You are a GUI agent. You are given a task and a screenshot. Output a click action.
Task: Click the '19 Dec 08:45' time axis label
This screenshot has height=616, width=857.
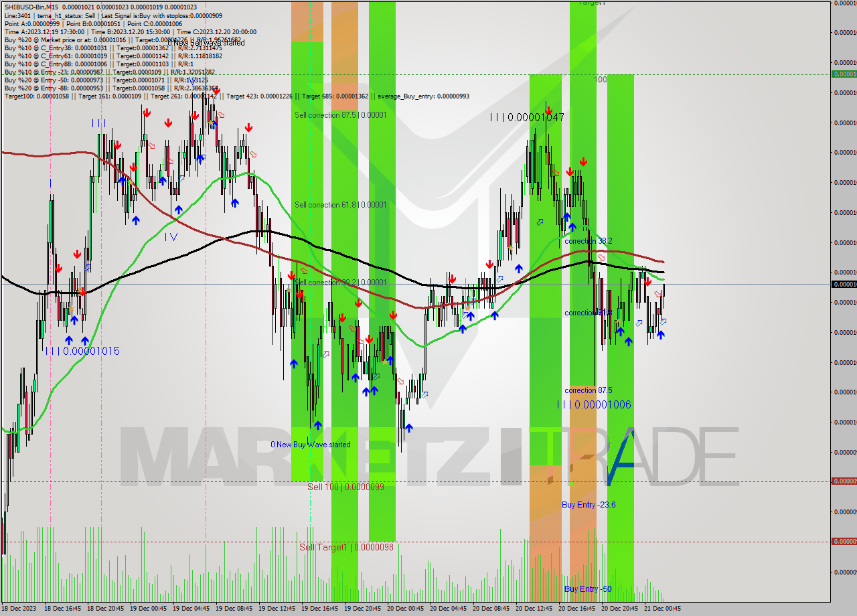coord(234,609)
